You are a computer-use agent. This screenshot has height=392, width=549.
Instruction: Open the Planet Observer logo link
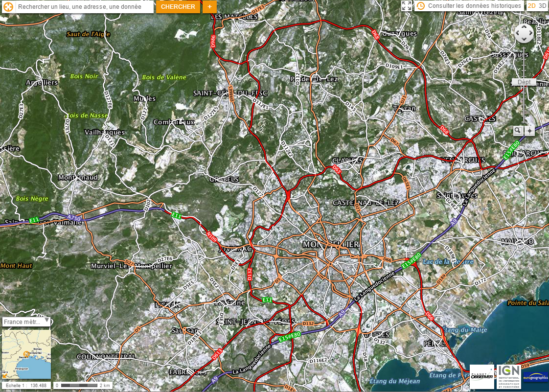(482, 377)
